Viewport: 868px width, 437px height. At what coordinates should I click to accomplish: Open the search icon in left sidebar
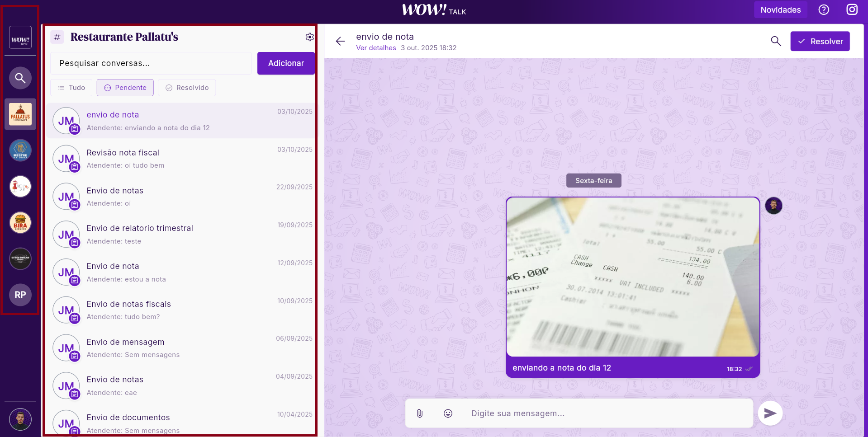point(20,78)
